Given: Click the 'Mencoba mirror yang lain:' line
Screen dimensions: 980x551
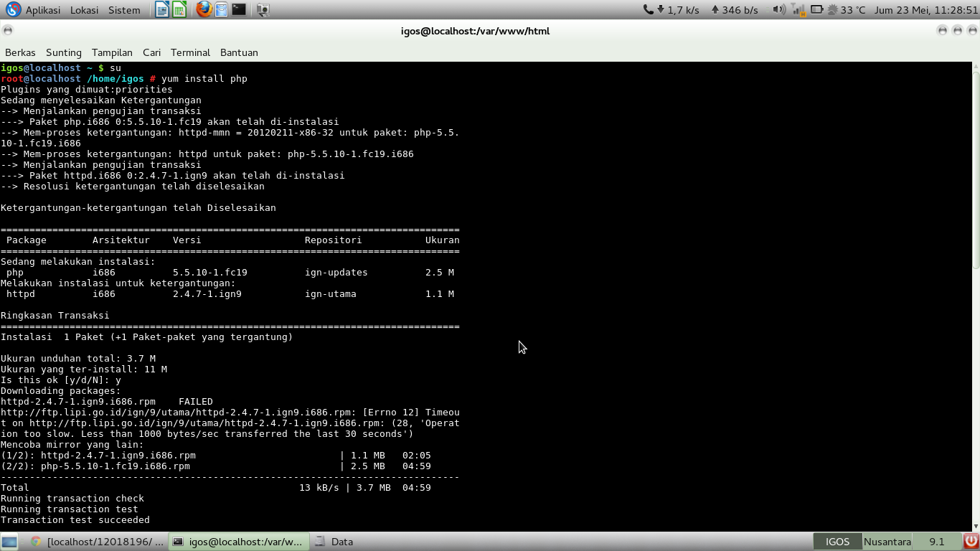Looking at the screenshot, I should click(72, 445).
